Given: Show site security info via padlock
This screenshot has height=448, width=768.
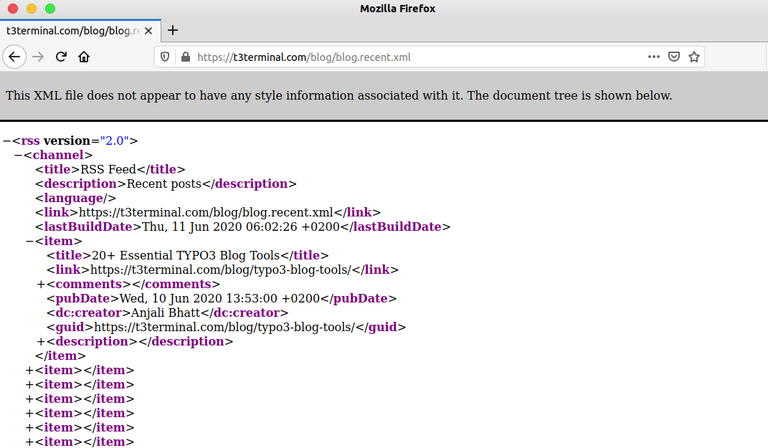Looking at the screenshot, I should (x=183, y=57).
